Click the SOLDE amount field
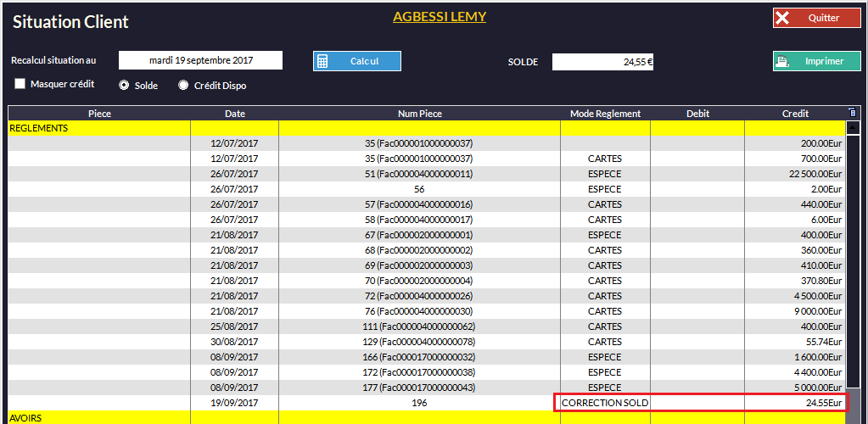This screenshot has width=868, height=424. (x=602, y=61)
